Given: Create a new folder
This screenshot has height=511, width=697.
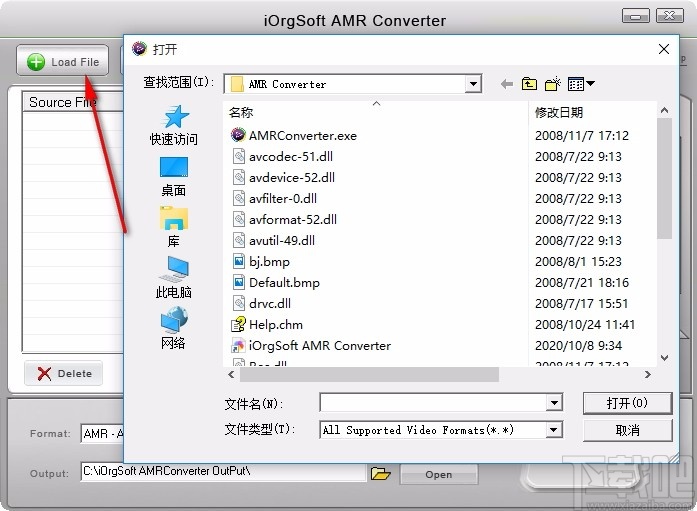Looking at the screenshot, I should (553, 84).
